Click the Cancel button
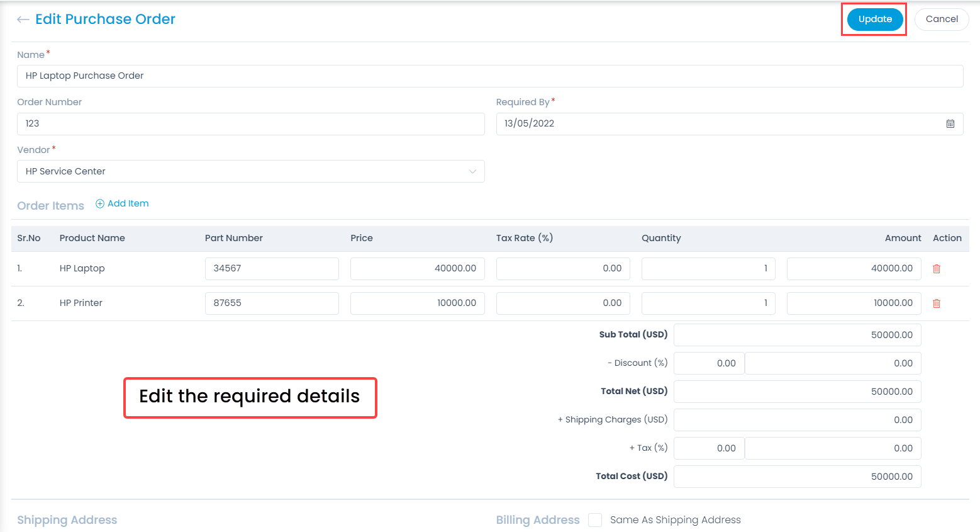The width and height of the screenshot is (980, 532). (941, 20)
